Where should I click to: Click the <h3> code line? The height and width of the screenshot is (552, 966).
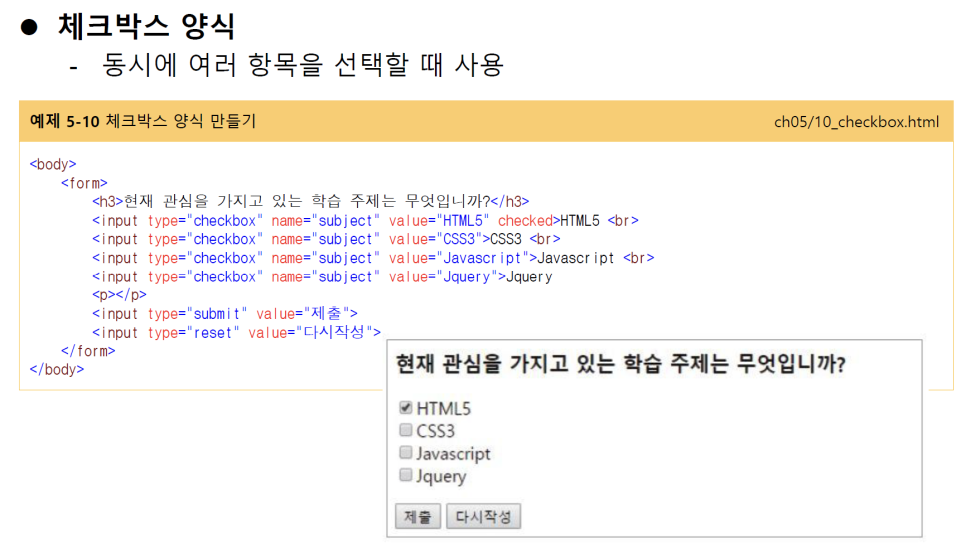310,201
